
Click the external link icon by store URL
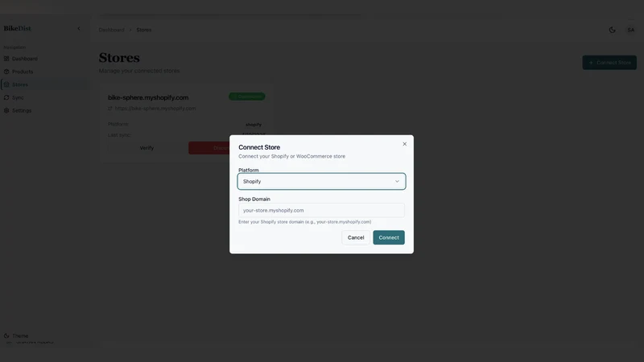[110, 109]
